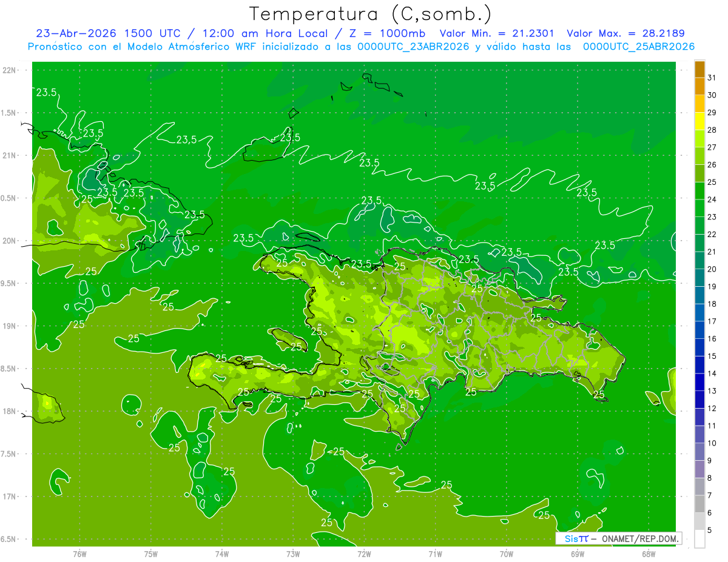Click the 18N latitude axis label
This screenshot has width=728, height=562.
[10, 411]
